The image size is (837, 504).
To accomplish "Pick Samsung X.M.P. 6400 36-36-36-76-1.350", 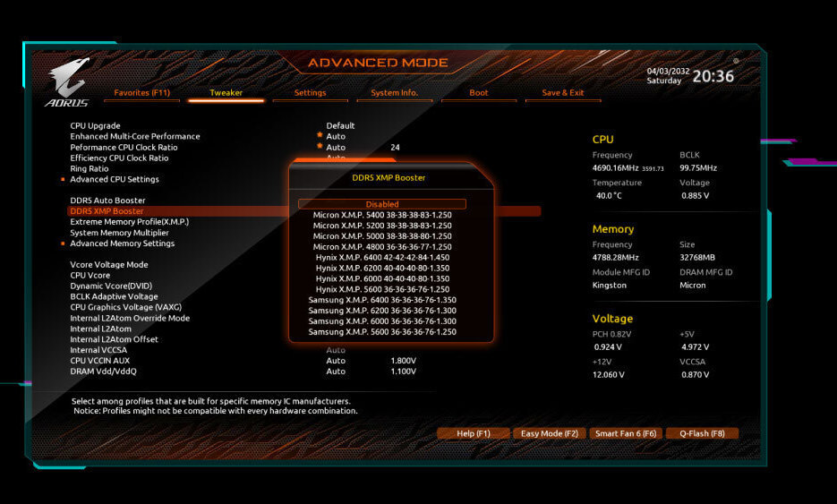I will 382,300.
